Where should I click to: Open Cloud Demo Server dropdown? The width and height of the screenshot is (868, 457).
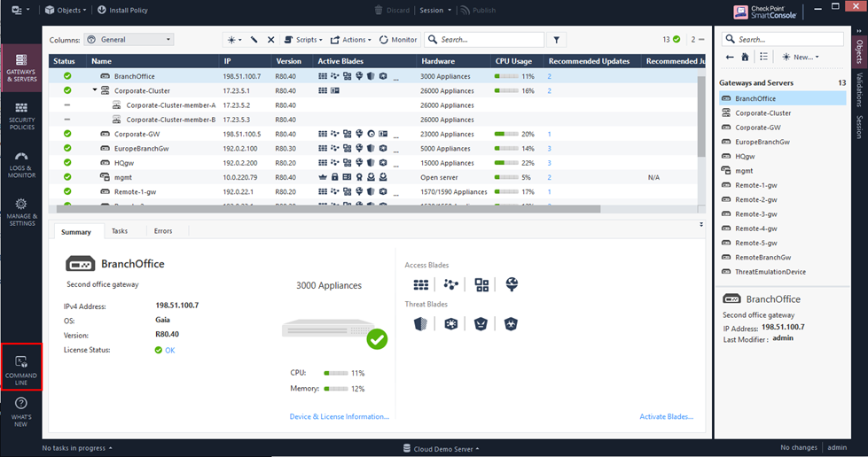click(x=442, y=449)
